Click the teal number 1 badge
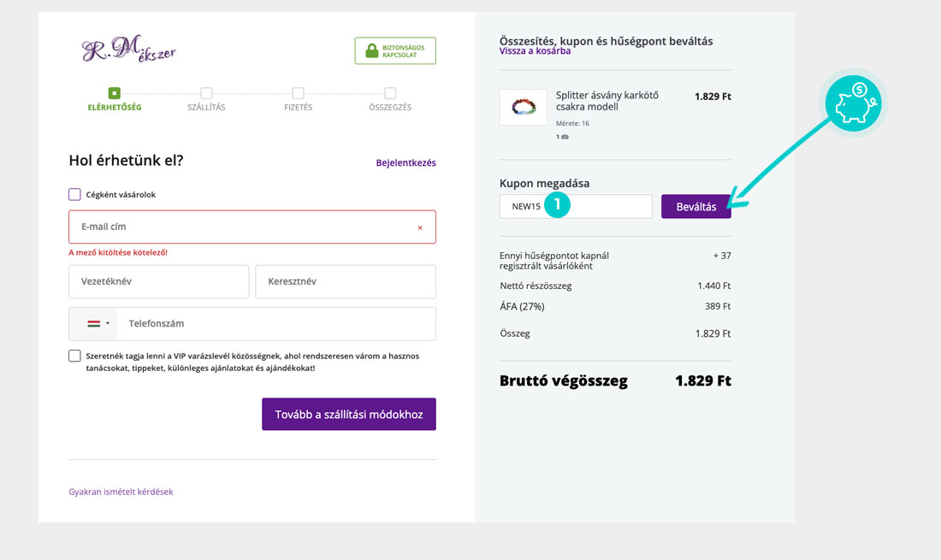 (556, 205)
